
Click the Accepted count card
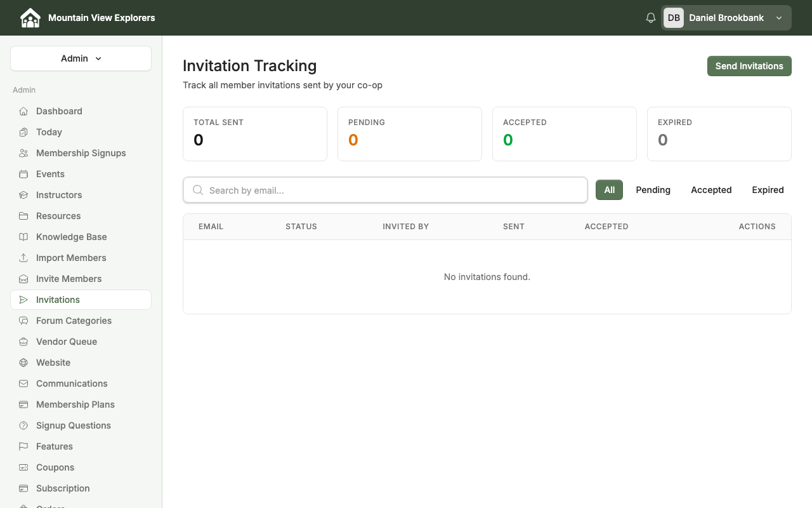click(565, 134)
